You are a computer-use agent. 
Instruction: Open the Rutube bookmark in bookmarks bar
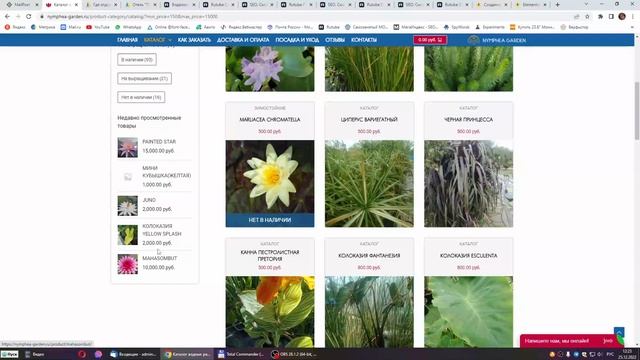click(x=329, y=27)
